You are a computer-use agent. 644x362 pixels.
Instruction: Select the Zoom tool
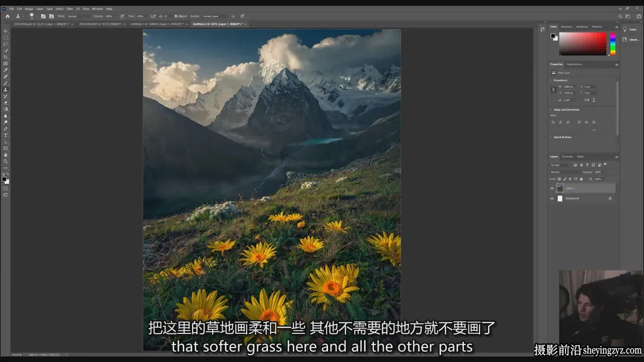click(6, 161)
